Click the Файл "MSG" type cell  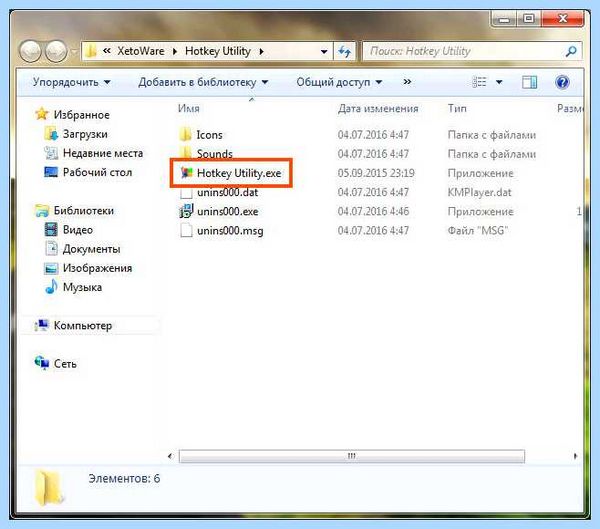pyautogui.click(x=478, y=230)
